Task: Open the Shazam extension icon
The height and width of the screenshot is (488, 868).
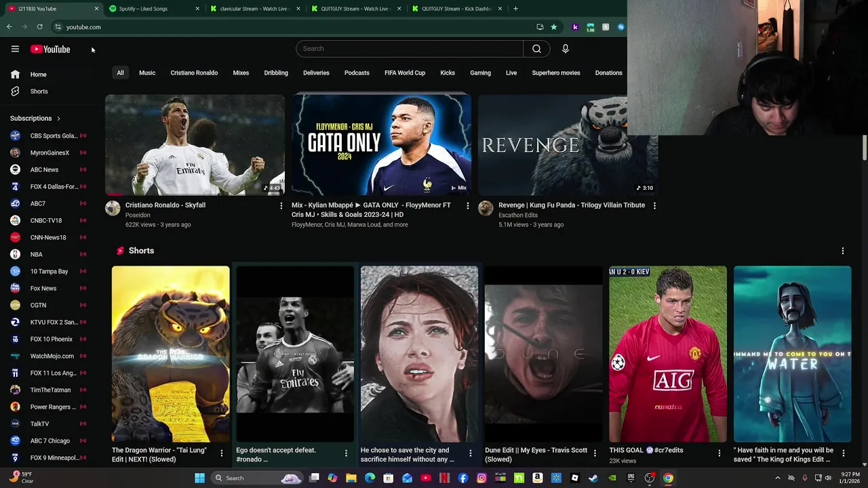Action: coord(620,27)
